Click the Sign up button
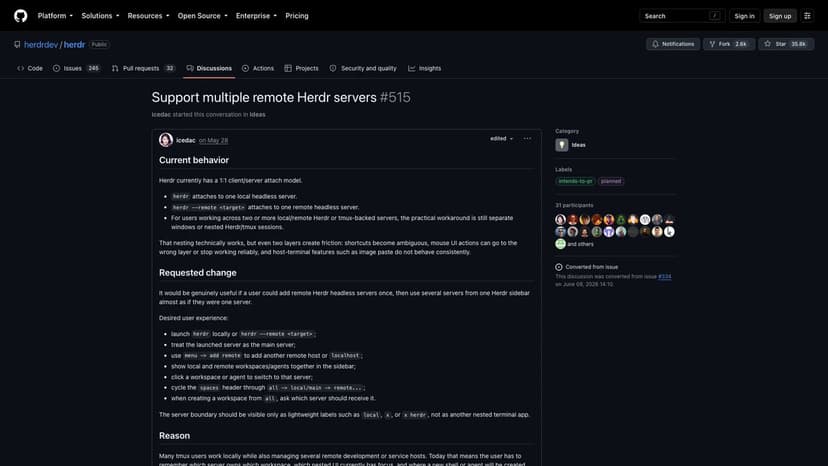828x466 pixels. pyautogui.click(x=779, y=16)
